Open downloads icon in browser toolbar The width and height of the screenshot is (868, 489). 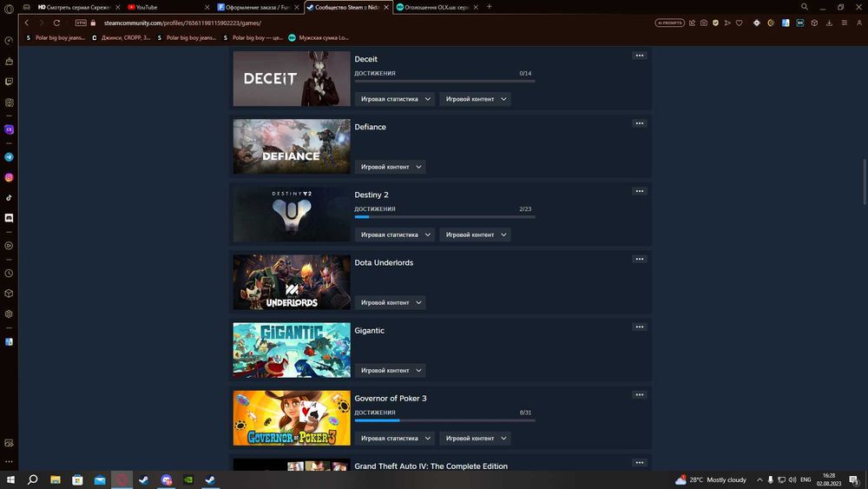point(829,23)
